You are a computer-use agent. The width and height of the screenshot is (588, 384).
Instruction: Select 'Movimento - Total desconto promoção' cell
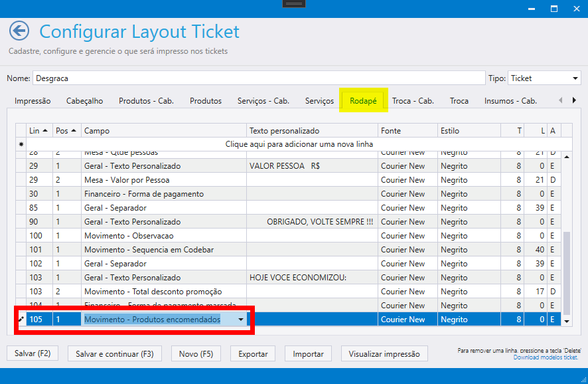[x=164, y=291]
